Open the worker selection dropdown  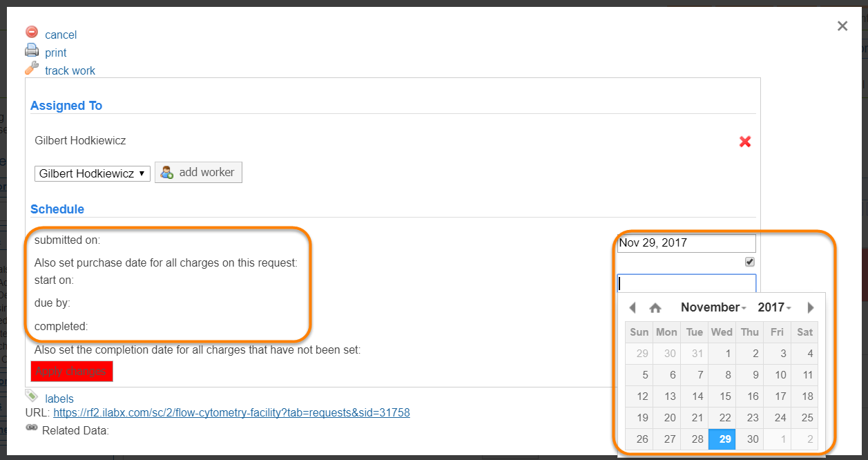[93, 173]
